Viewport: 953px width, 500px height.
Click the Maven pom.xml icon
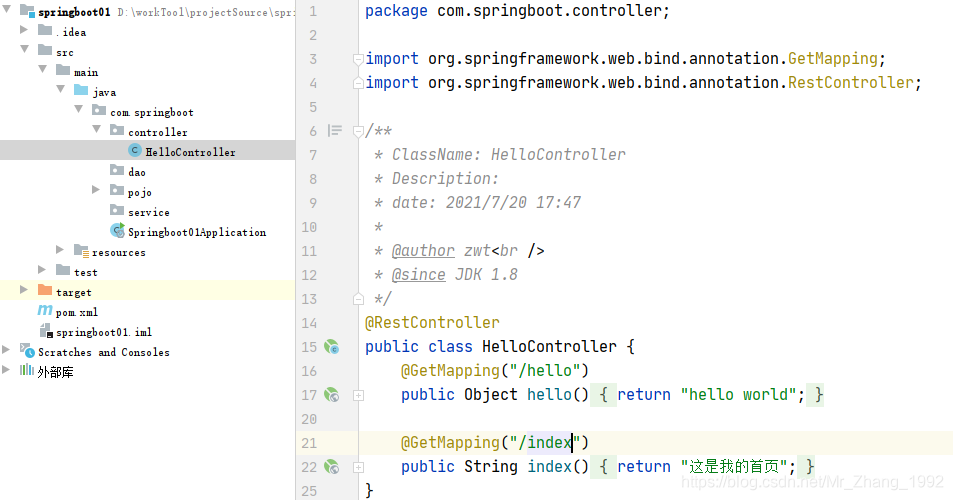[45, 310]
